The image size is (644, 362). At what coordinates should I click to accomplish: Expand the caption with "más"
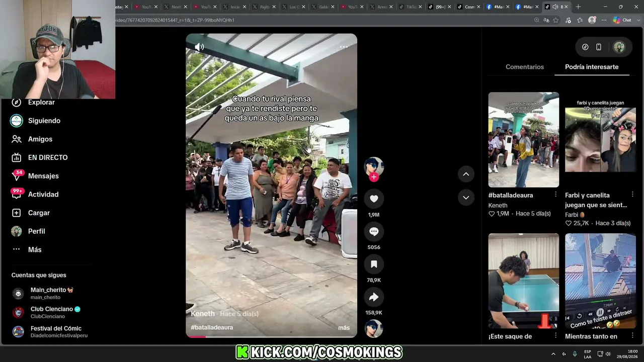pyautogui.click(x=344, y=328)
